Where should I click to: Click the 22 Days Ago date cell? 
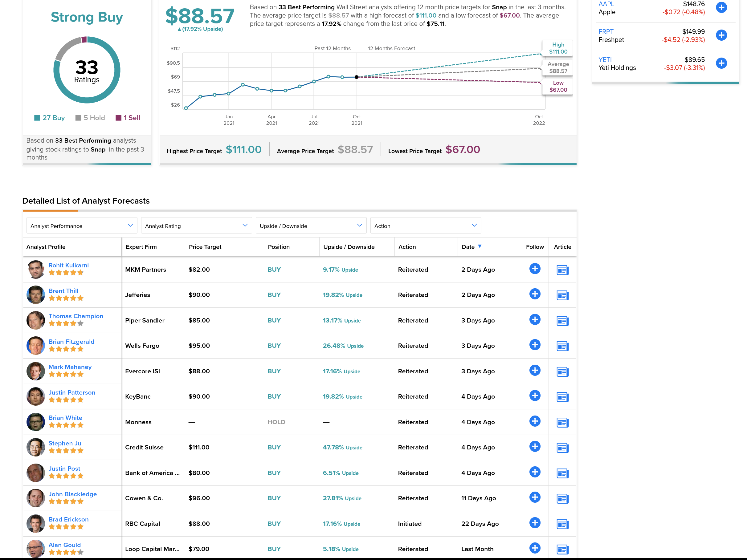[x=480, y=524]
